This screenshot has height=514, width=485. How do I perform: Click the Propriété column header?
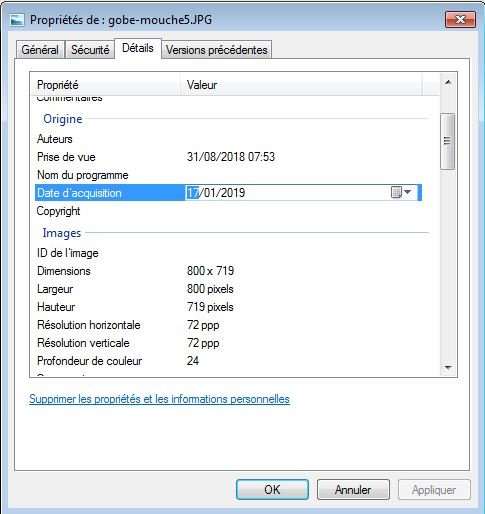pos(105,85)
